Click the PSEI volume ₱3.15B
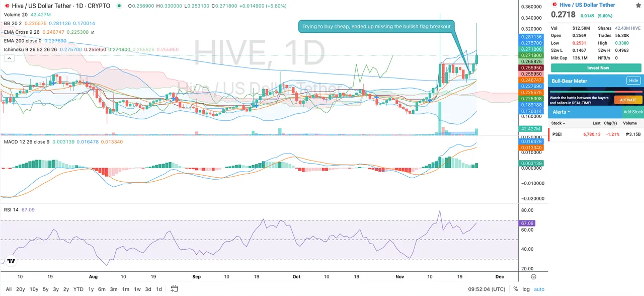This screenshot has width=644, height=296. tap(633, 134)
